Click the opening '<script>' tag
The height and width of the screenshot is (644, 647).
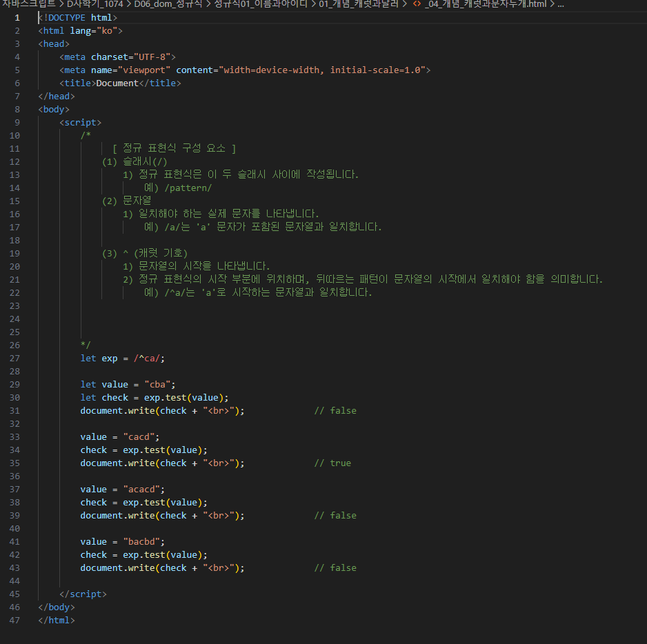point(81,123)
